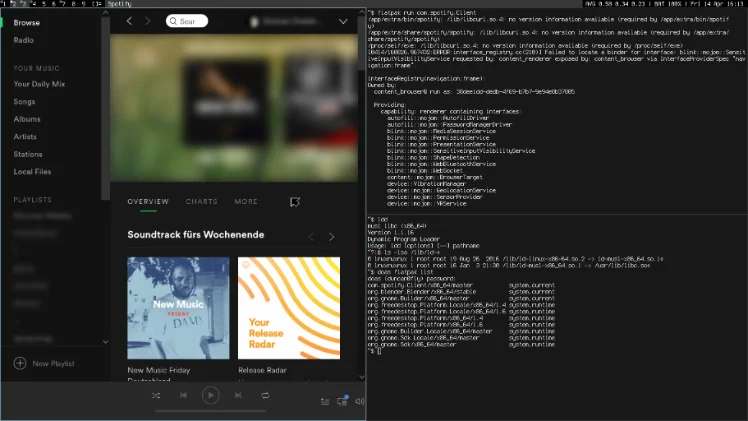Open Stations in the sidebar
The width and height of the screenshot is (748, 421).
coord(28,154)
